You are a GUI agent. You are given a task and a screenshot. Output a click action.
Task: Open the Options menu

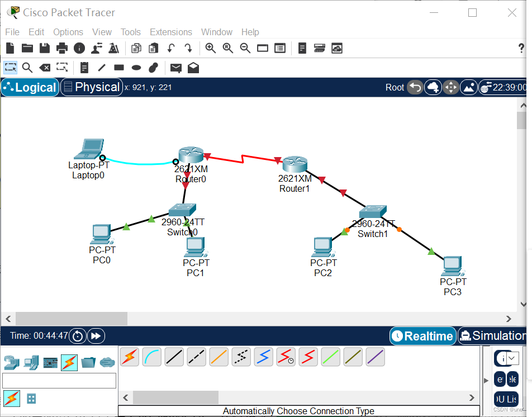click(x=68, y=32)
